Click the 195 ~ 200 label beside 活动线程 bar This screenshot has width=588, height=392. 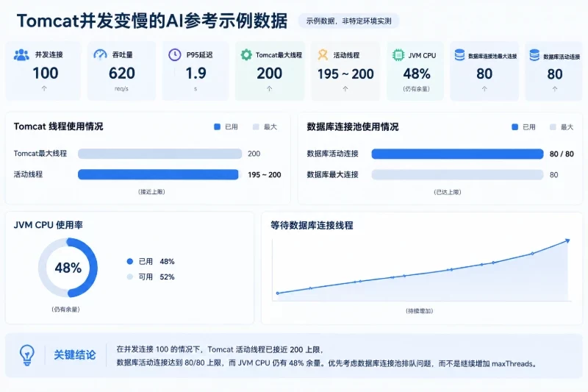(265, 175)
